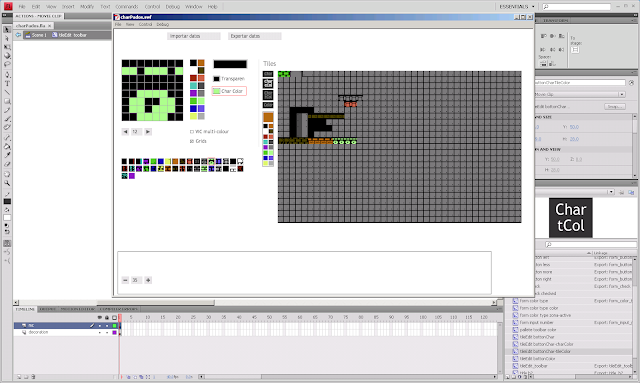Select the Text tool
This screenshot has height=383, width=640.
point(7,83)
